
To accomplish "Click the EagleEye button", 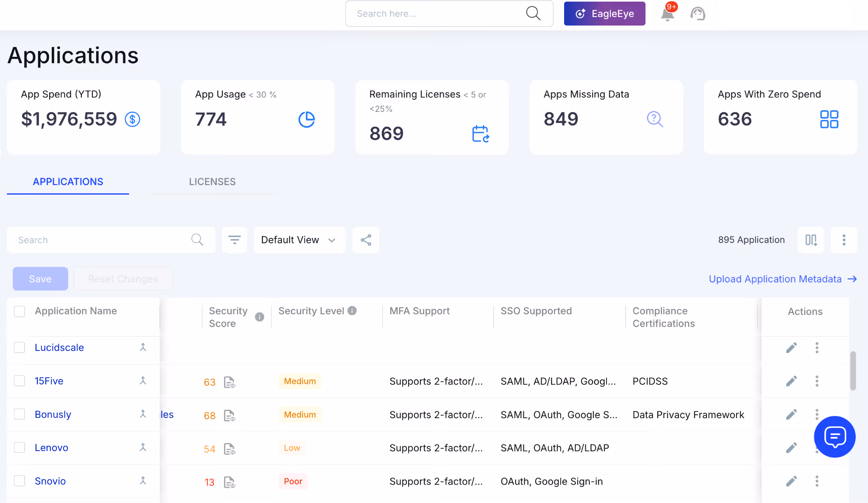I will 604,14.
